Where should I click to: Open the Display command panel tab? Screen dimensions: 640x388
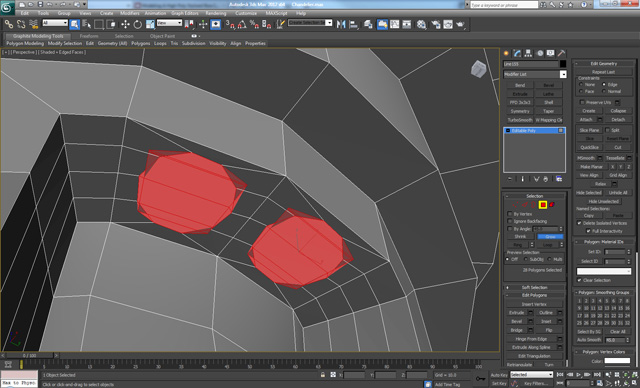tap(551, 53)
